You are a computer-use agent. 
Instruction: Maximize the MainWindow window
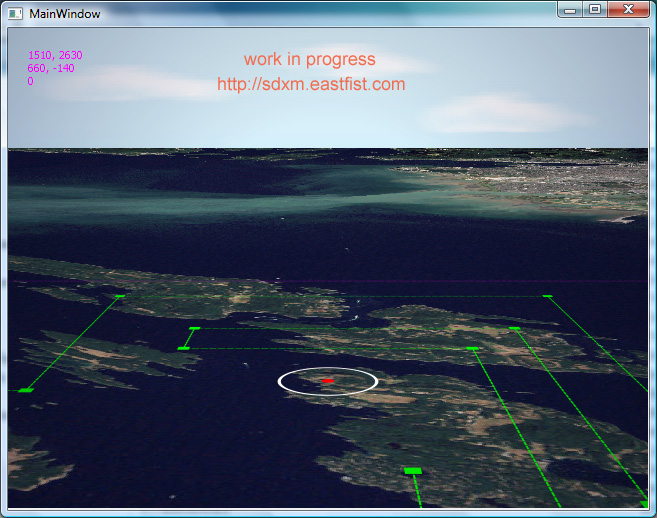(x=595, y=9)
